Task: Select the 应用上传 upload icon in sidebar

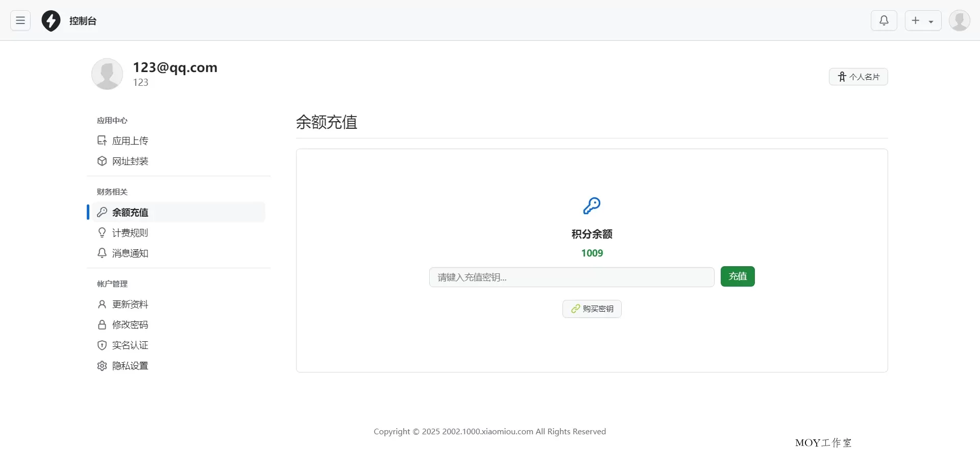Action: (x=102, y=141)
